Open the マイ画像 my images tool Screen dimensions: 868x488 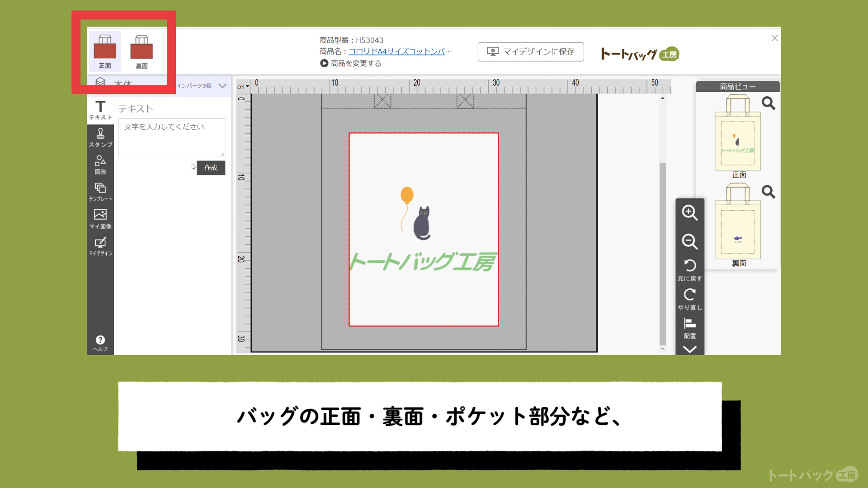[x=100, y=219]
